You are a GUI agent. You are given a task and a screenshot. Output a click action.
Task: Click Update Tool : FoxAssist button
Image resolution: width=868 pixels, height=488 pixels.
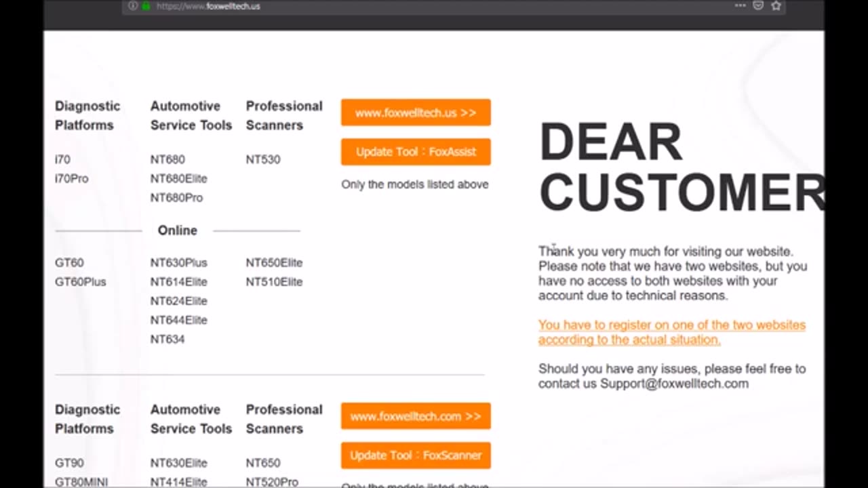point(416,152)
